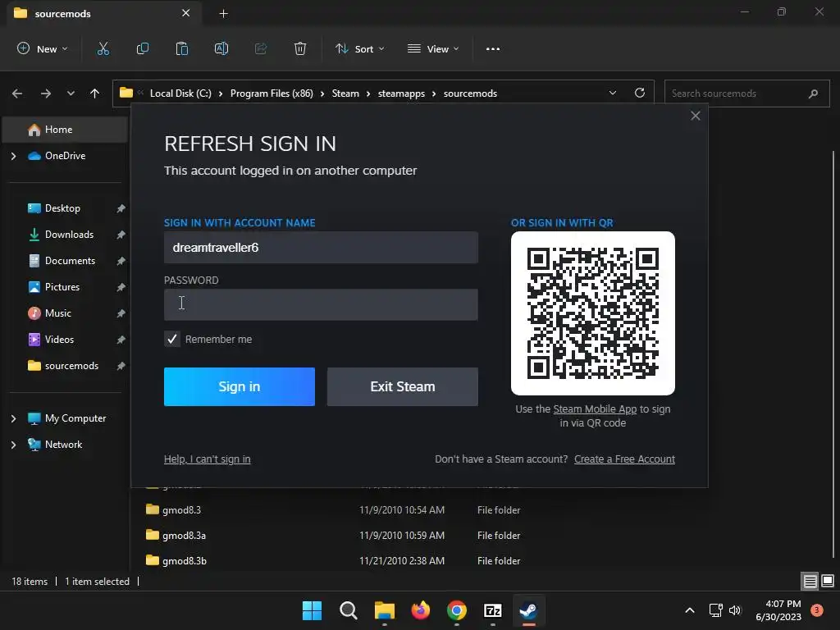Screen dimensions: 840x630
Task: Click the Cut scissors icon in toolbar
Action: (103, 48)
